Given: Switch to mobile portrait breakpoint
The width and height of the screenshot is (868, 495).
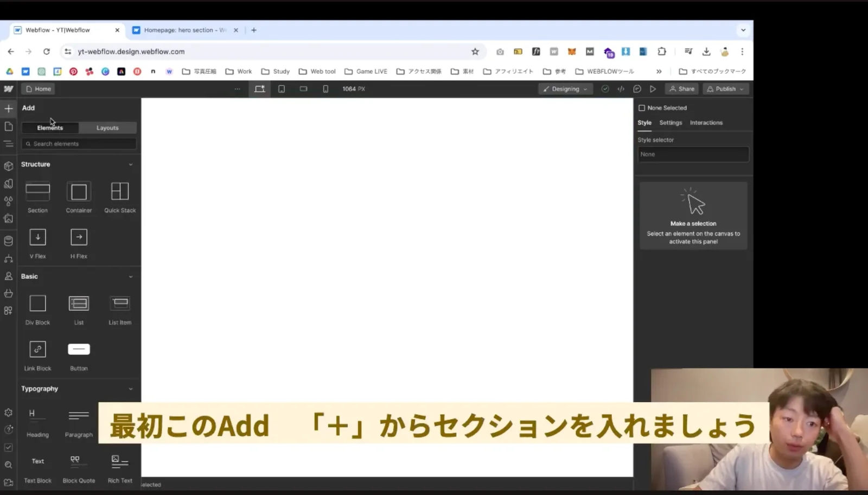Looking at the screenshot, I should [x=325, y=89].
